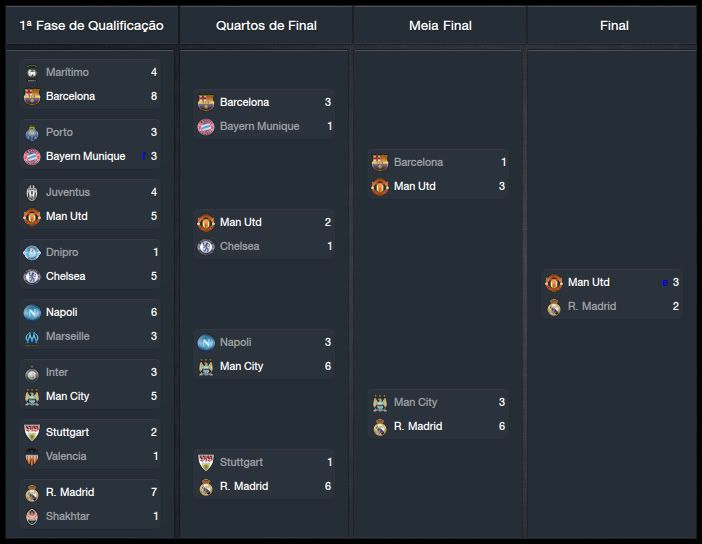The height and width of the screenshot is (544, 702).
Task: Click the blue marker beside Man Utd's final score
Action: tap(664, 283)
